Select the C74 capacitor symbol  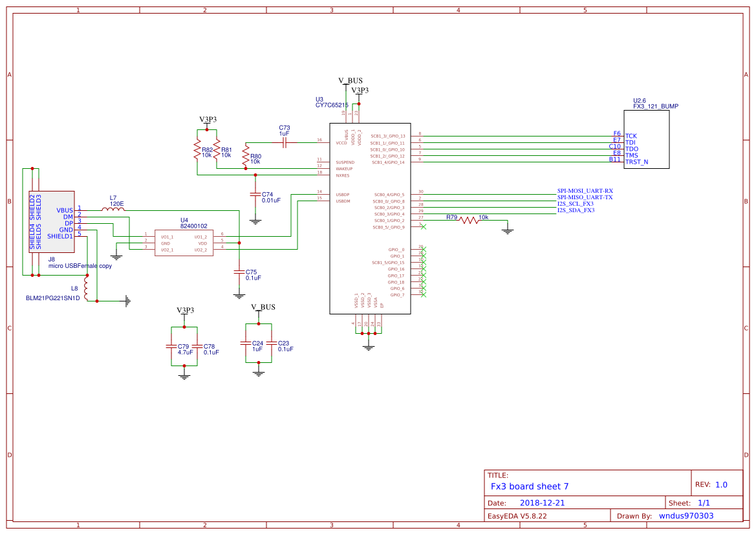click(x=255, y=194)
